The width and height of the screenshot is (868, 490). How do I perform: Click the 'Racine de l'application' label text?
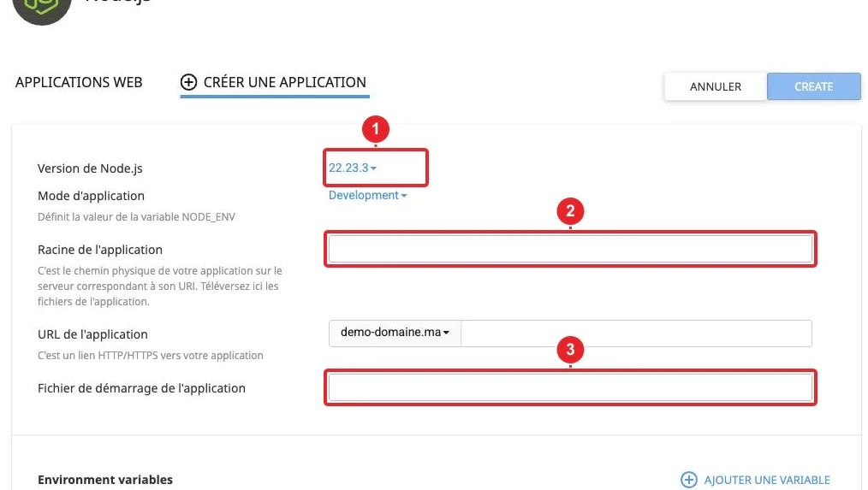click(x=100, y=250)
